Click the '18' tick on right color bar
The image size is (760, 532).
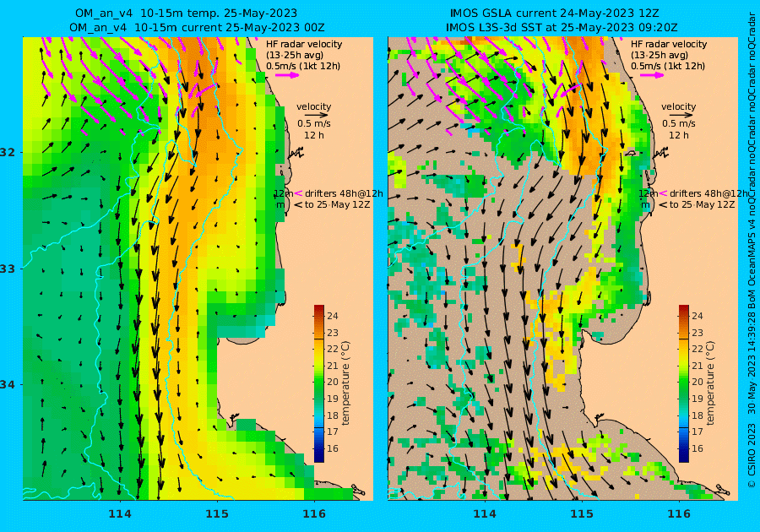[x=697, y=415]
